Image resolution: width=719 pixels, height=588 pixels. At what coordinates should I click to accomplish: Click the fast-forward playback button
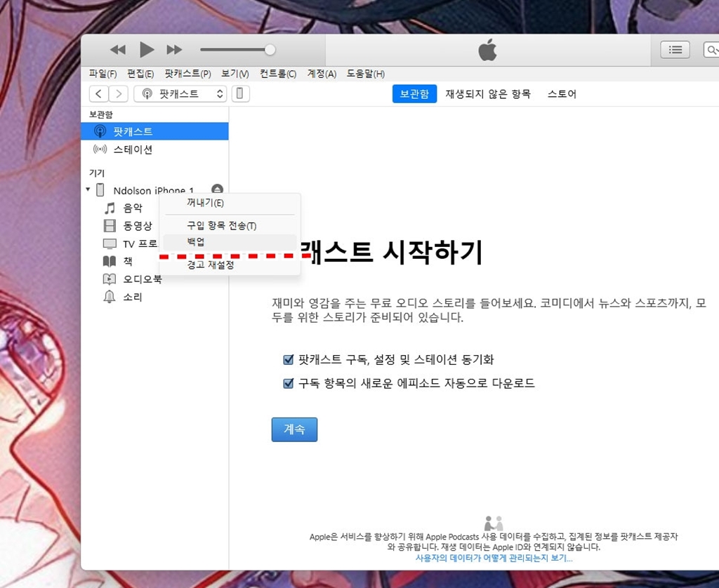(x=174, y=50)
